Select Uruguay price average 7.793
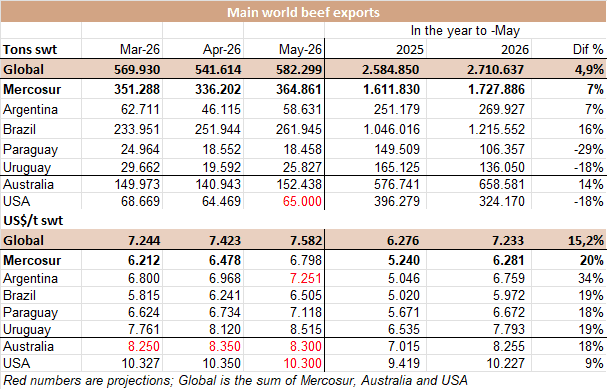 click(x=509, y=329)
